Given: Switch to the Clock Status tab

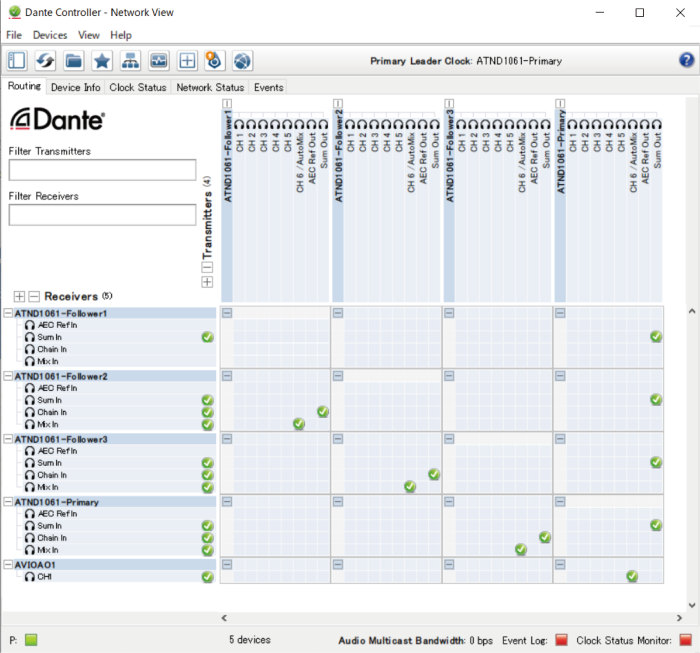Looking at the screenshot, I should [x=138, y=87].
